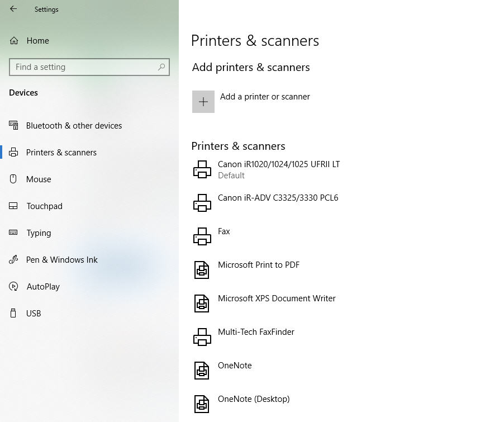Select the Bluetooth & other devices icon

[13, 125]
